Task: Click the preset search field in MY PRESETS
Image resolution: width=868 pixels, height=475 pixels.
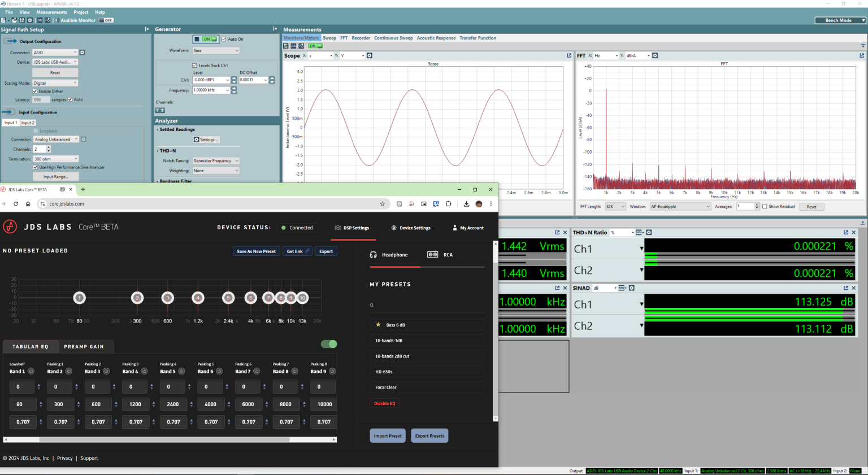Action: (427, 305)
